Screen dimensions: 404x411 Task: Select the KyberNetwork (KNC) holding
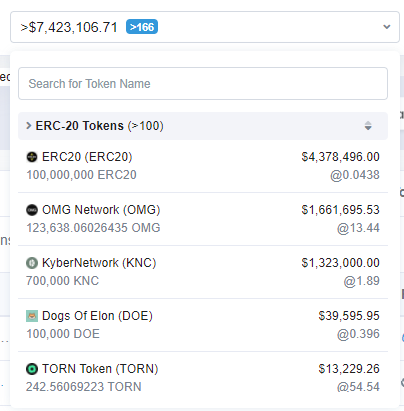click(x=203, y=272)
